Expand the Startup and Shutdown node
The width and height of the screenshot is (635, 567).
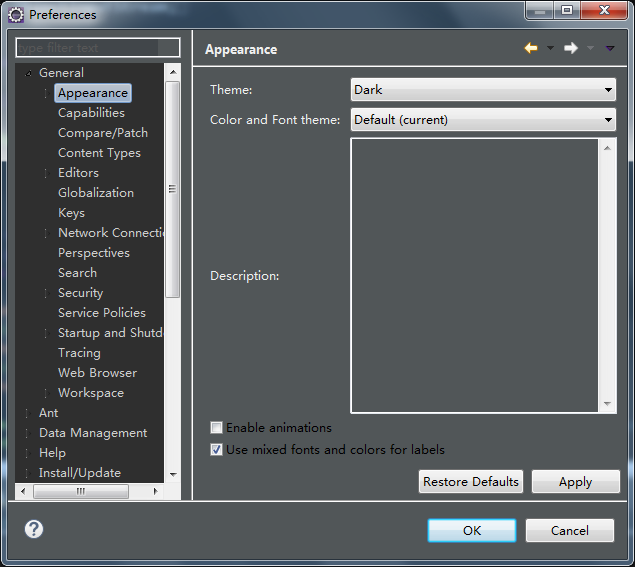[x=47, y=333]
